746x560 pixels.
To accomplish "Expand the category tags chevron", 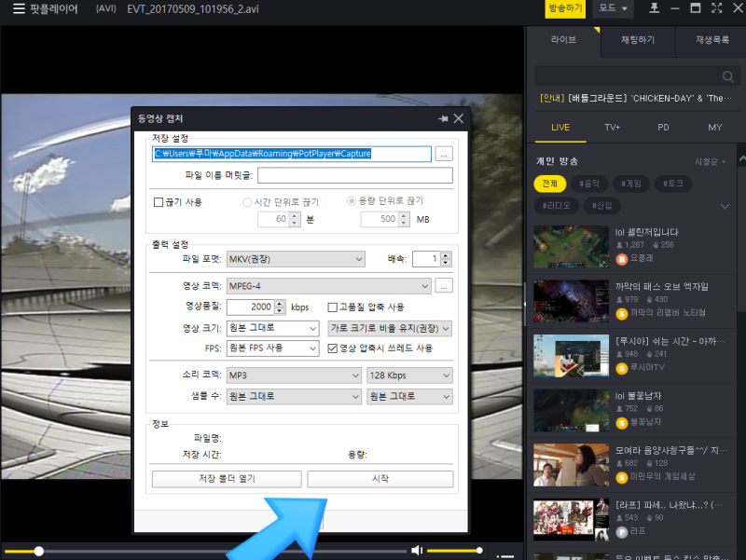I will point(725,206).
